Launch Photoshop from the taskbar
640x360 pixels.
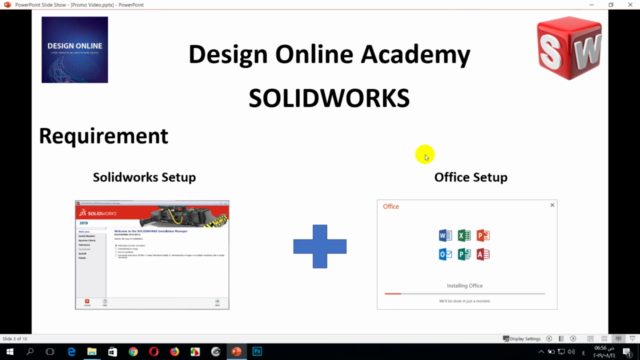pos(257,352)
